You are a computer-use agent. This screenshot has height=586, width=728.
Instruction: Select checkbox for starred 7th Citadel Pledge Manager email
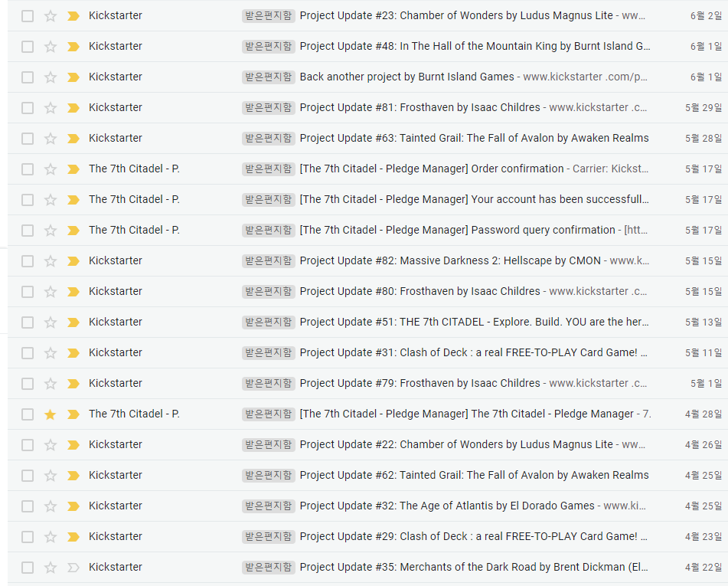coord(28,415)
